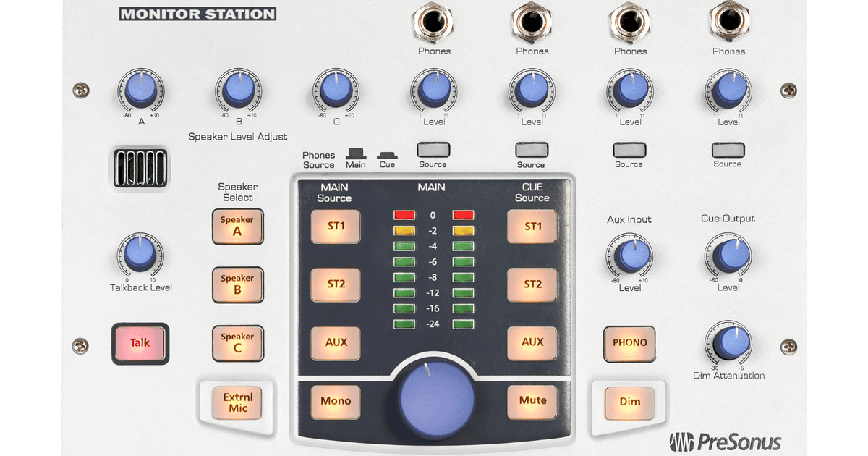Screen dimensions: 868x456
Task: Click the "-16" meter scale label
Action: pyautogui.click(x=433, y=308)
